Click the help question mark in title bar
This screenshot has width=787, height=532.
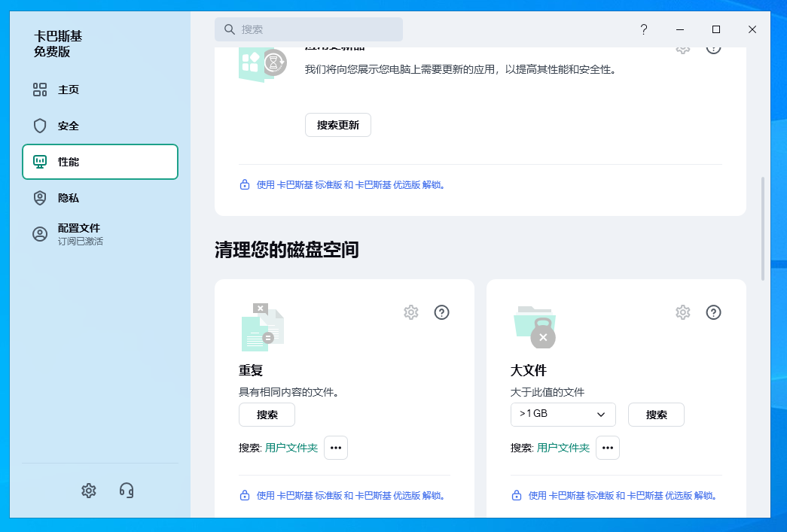pyautogui.click(x=643, y=29)
